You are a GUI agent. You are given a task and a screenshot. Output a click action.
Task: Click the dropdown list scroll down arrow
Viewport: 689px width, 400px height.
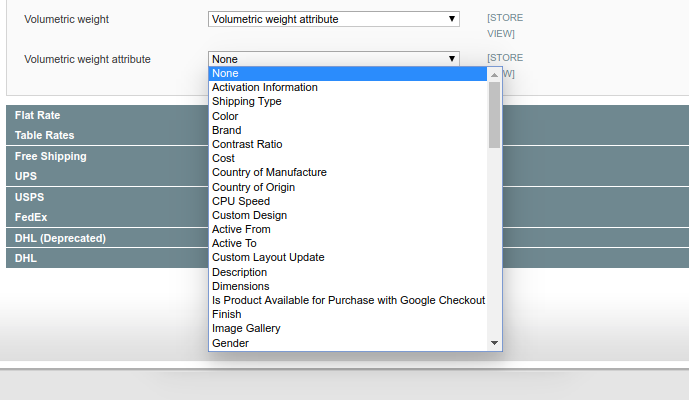pyautogui.click(x=494, y=343)
